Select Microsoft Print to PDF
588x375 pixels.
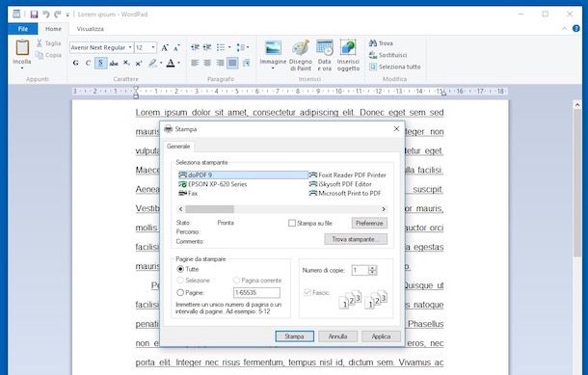[345, 193]
